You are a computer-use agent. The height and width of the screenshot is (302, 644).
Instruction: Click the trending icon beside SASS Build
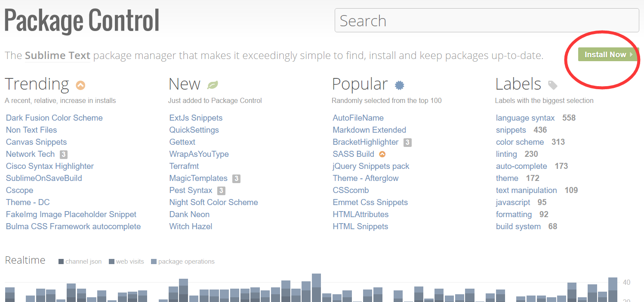tap(382, 154)
